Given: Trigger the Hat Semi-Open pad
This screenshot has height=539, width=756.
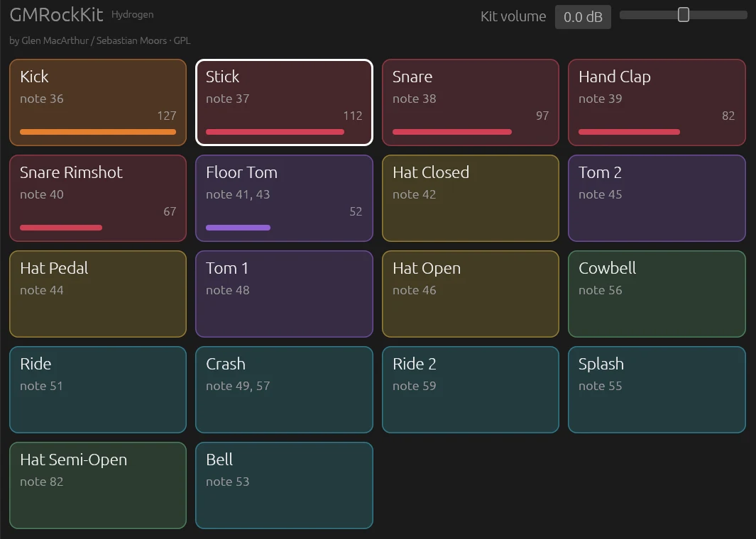Looking at the screenshot, I should pyautogui.click(x=98, y=486).
